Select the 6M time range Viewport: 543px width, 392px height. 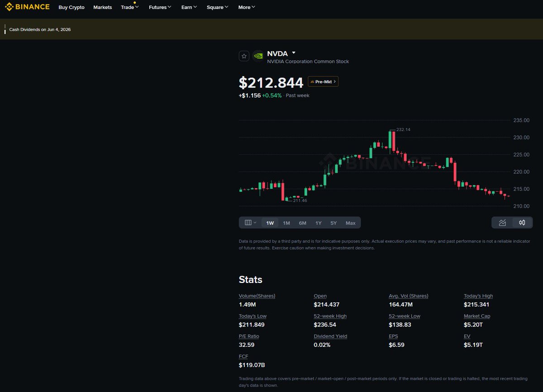coord(303,223)
